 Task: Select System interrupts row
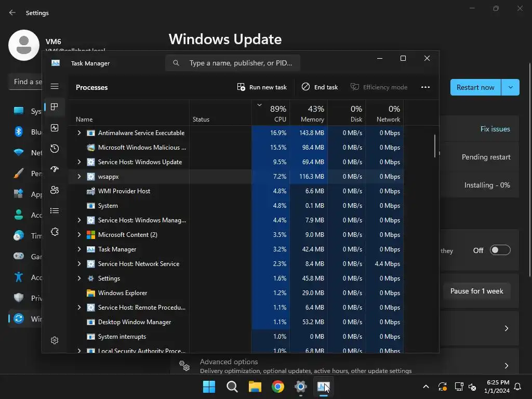(x=236, y=337)
